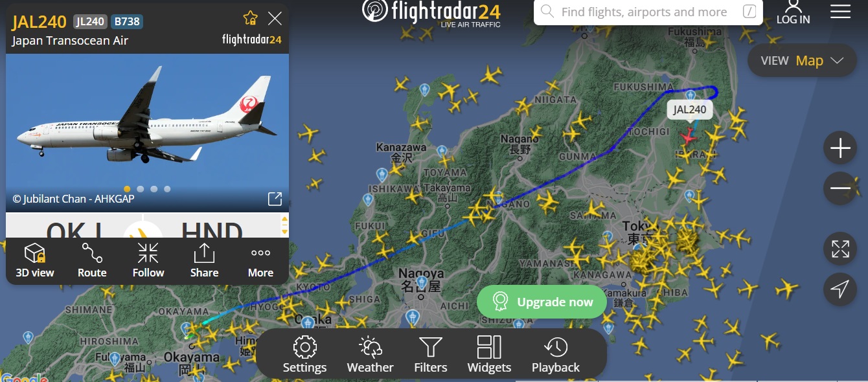Share the JAL240 flight
Screen dimensions: 868x382
click(204, 261)
